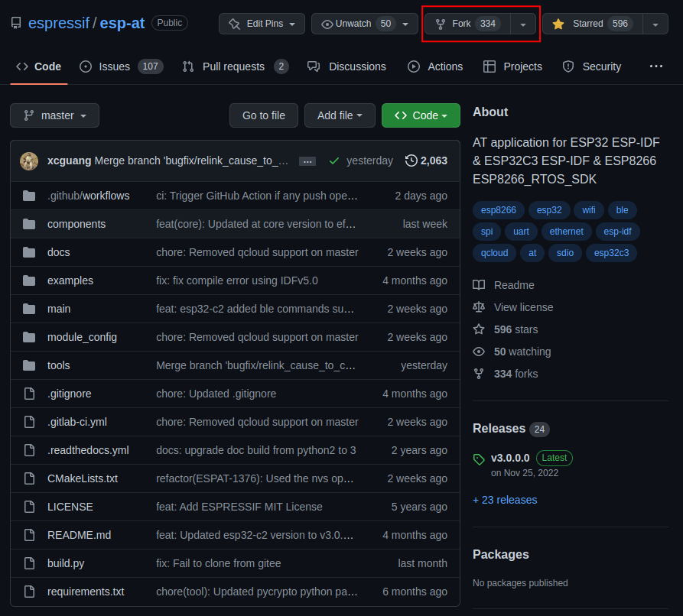
Task: Click the v3.0.0 release tag icon
Action: coord(479,459)
